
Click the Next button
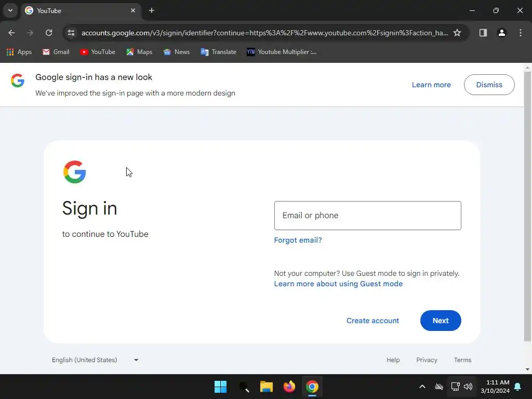pos(441,321)
